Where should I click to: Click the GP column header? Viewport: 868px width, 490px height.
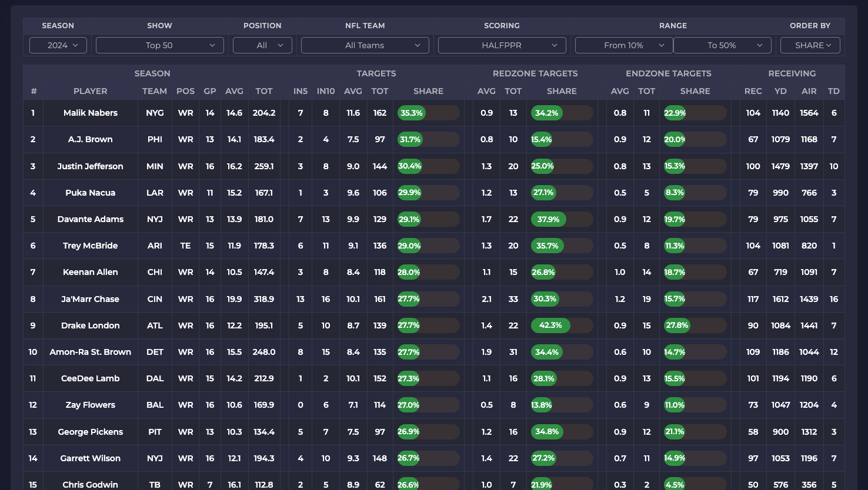(x=210, y=91)
